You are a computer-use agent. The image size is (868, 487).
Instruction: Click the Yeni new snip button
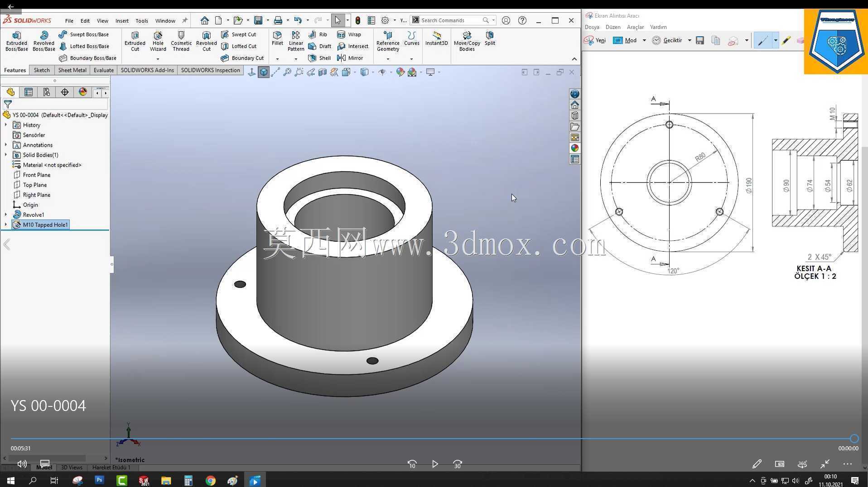tap(595, 40)
